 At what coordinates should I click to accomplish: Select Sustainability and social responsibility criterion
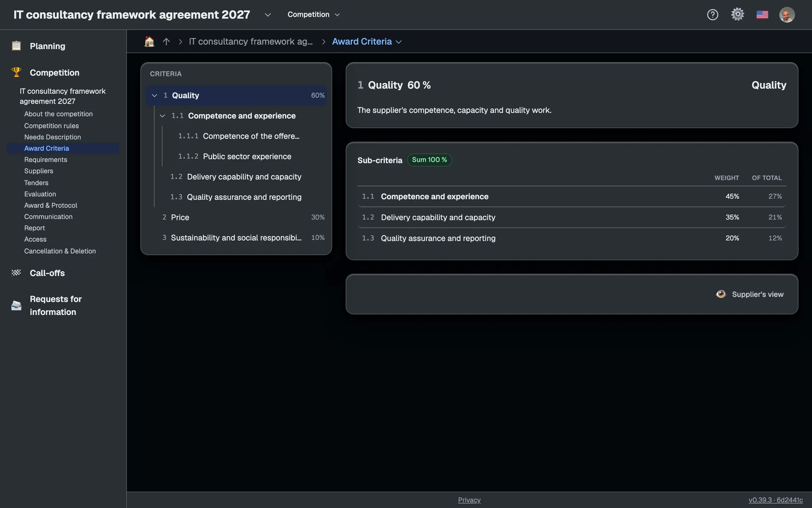coord(236,238)
